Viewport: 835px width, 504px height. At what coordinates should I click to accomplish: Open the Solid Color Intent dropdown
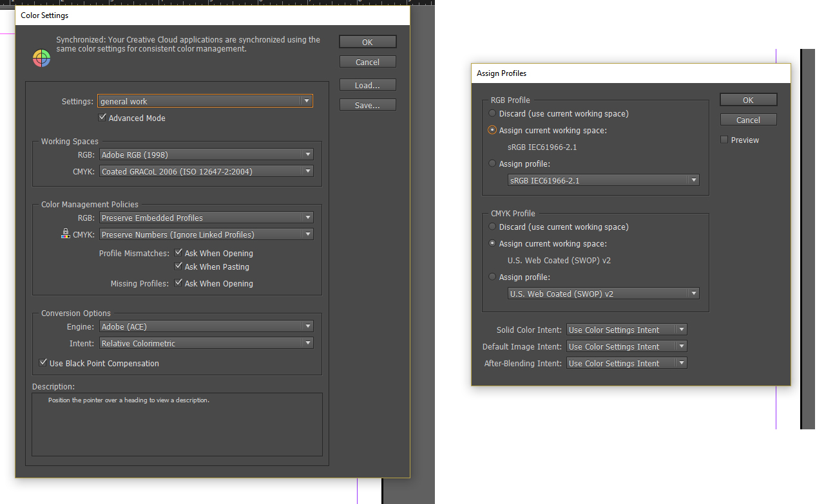(682, 329)
